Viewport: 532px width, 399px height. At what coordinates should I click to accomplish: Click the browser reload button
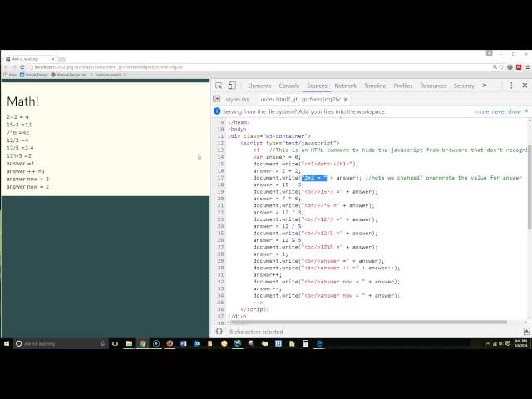pos(23,67)
